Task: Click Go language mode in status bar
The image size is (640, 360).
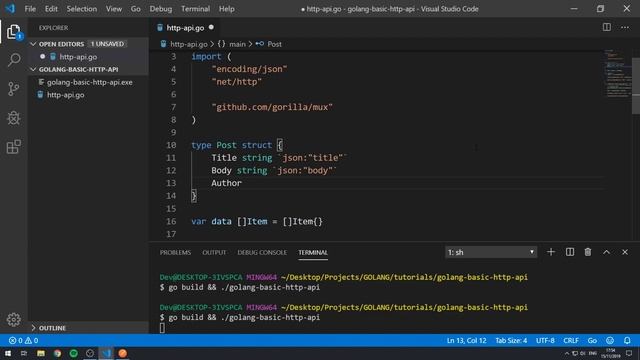Action: tap(592, 340)
